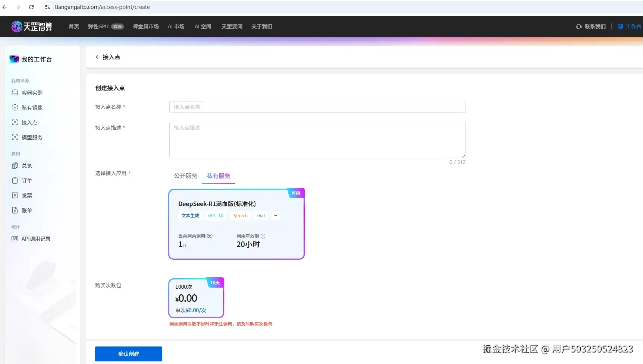Image resolution: width=643 pixels, height=364 pixels.
Task: Click the 可用 badge on DeepSeek card
Action: [x=296, y=193]
